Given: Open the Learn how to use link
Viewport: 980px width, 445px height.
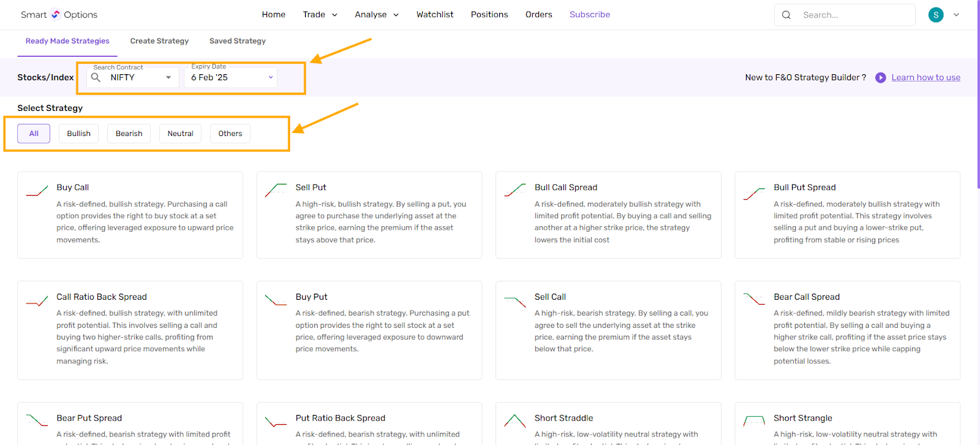Looking at the screenshot, I should (x=925, y=77).
